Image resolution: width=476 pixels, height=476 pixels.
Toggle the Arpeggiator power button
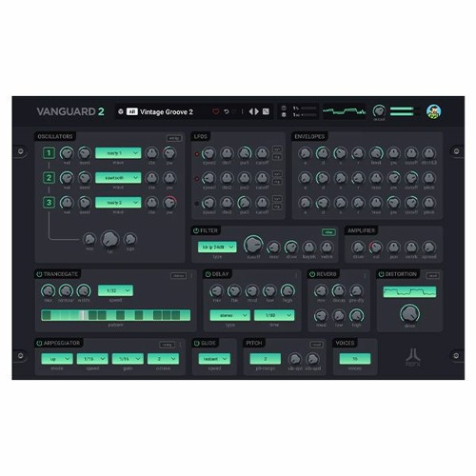pyautogui.click(x=39, y=343)
